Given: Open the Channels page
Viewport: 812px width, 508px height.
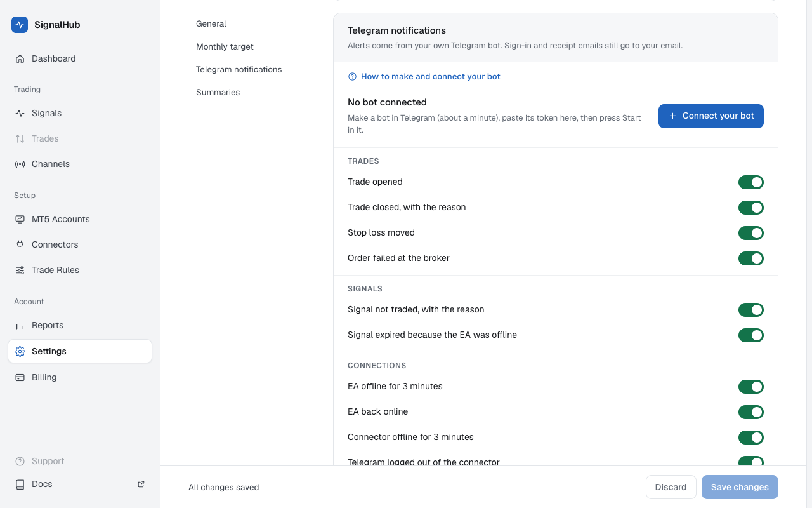Looking at the screenshot, I should point(80,164).
